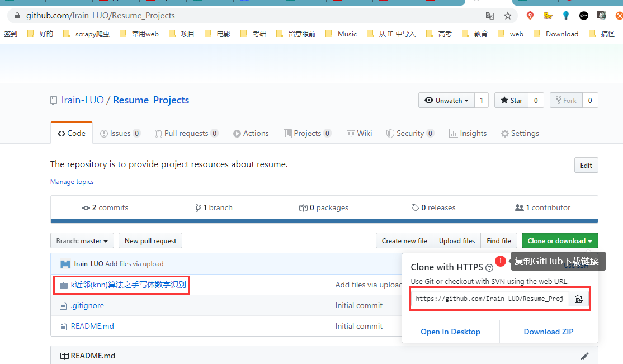
Task: Click the yellow cat extension icon
Action: [548, 16]
